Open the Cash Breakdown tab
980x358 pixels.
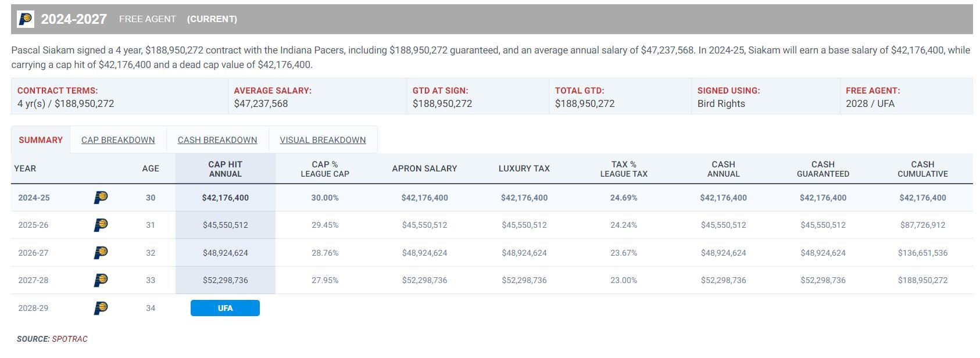[x=217, y=140]
